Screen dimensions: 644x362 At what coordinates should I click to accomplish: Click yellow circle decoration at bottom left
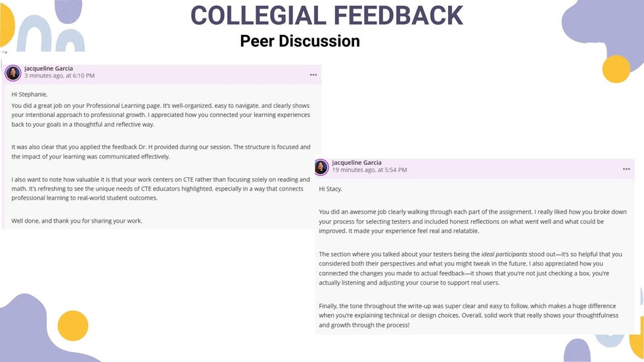[73, 326]
